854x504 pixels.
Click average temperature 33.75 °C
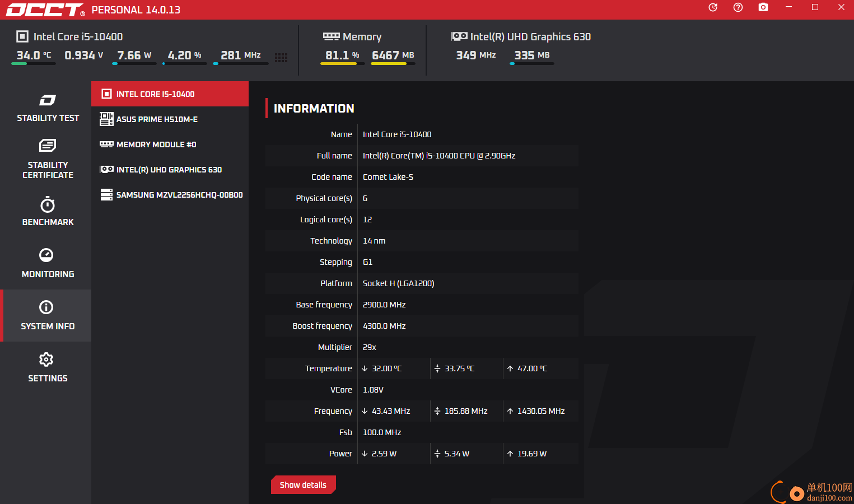click(460, 368)
